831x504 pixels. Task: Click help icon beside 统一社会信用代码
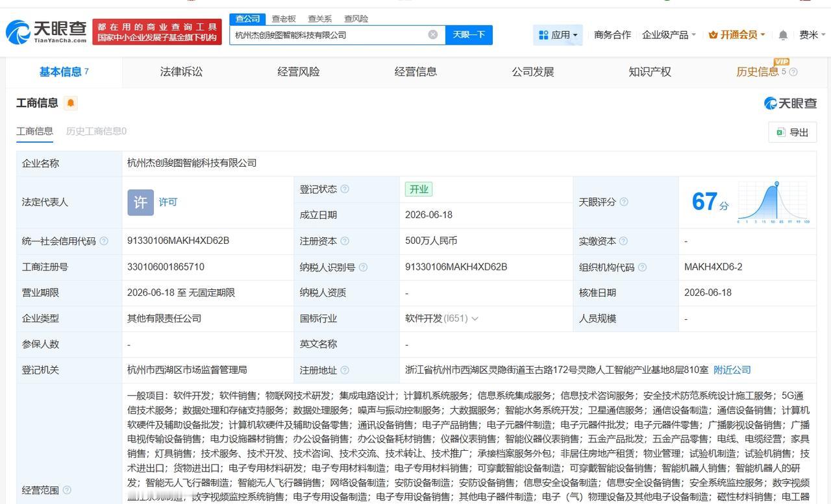click(104, 241)
